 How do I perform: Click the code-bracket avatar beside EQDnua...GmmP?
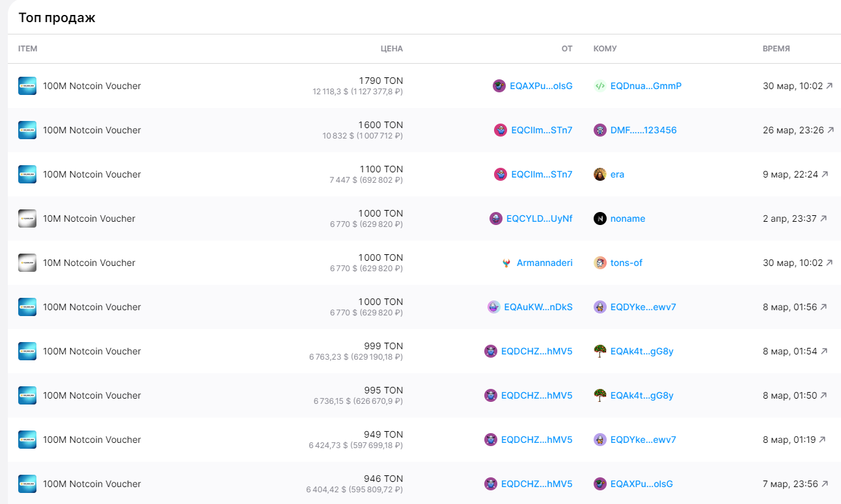click(600, 86)
